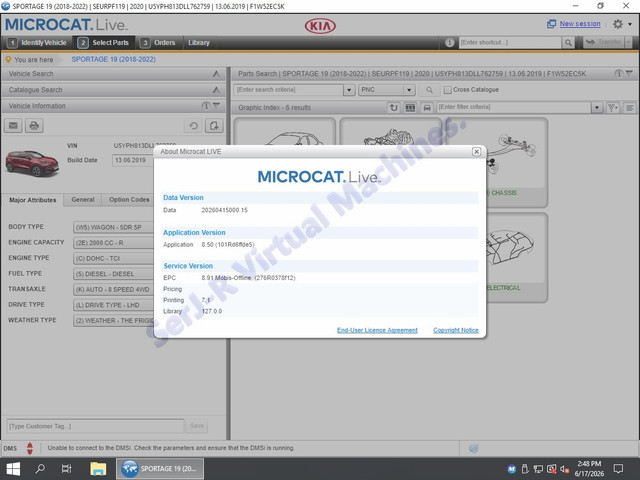Email vehicle information icon
Screen dimensions: 640x480
13,125
